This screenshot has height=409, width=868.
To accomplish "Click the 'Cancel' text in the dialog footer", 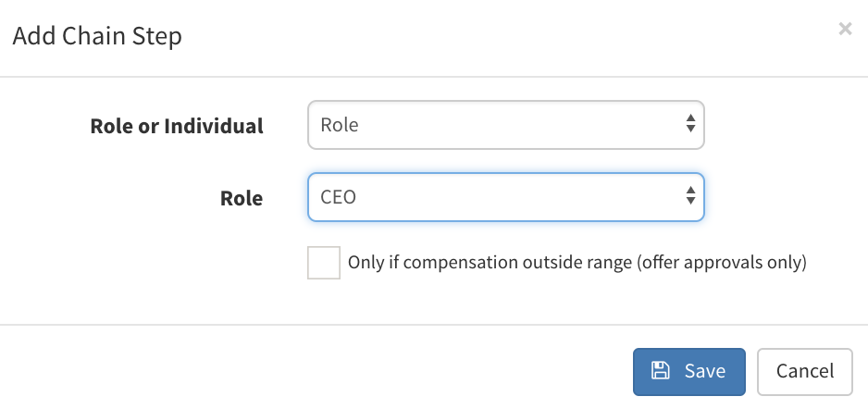I will coord(804,371).
